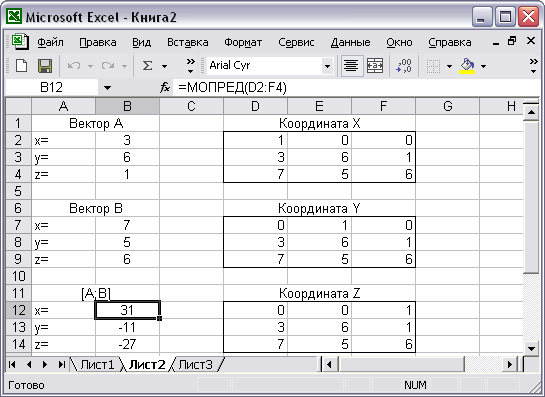Viewport: 545px width, 397px height.
Task: Go to first sheet tab arrow
Action: click(x=12, y=364)
